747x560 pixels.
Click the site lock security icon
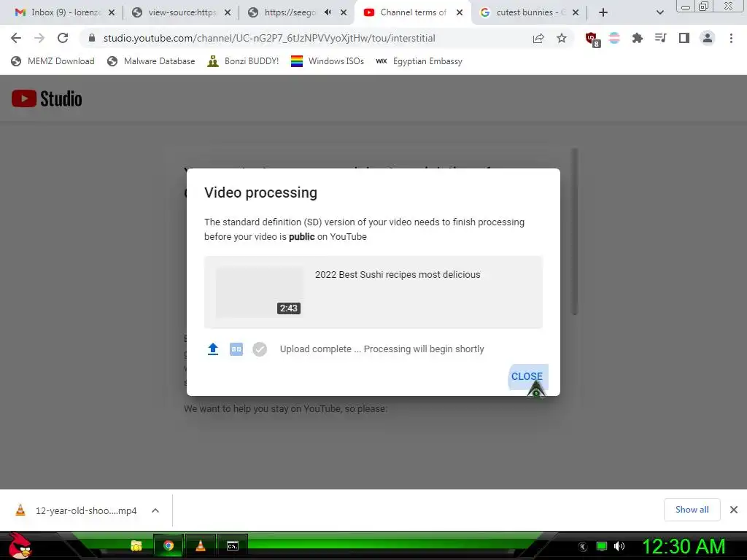pos(92,38)
